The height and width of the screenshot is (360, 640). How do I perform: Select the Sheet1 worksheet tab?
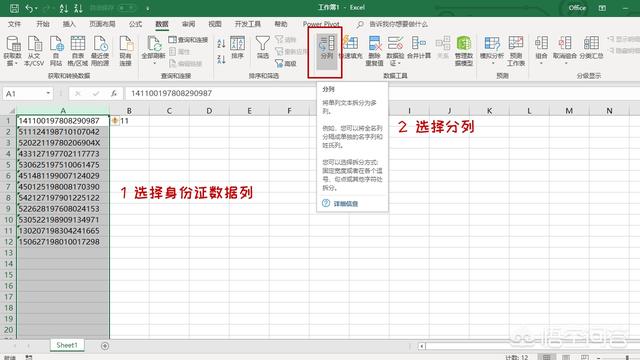pyautogui.click(x=67, y=345)
